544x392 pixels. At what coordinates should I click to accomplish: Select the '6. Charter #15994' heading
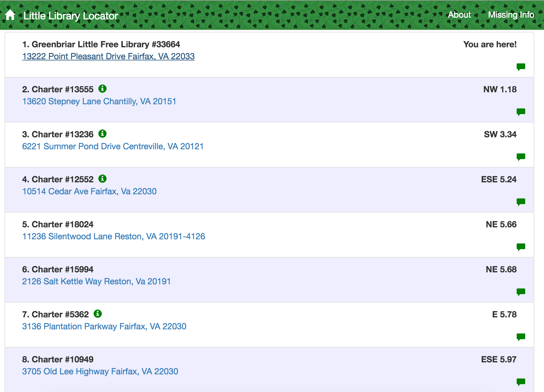(x=58, y=269)
